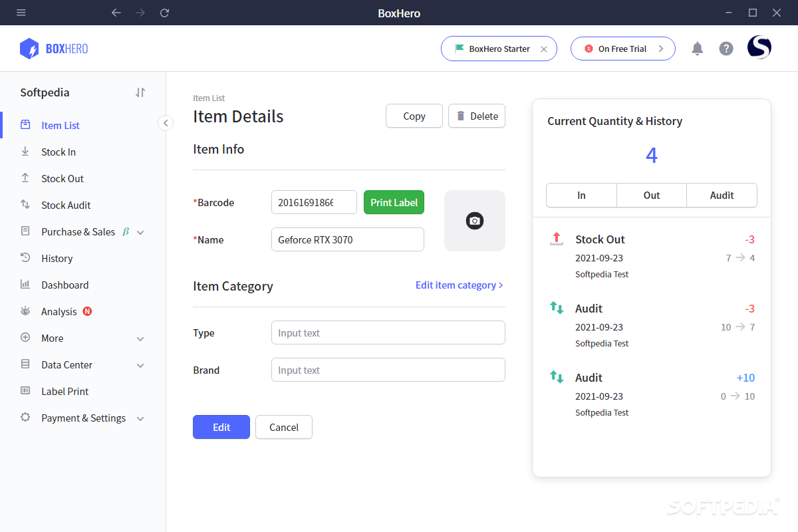The width and height of the screenshot is (798, 532).
Task: Click the Stock In download icon
Action: [x=25, y=151]
